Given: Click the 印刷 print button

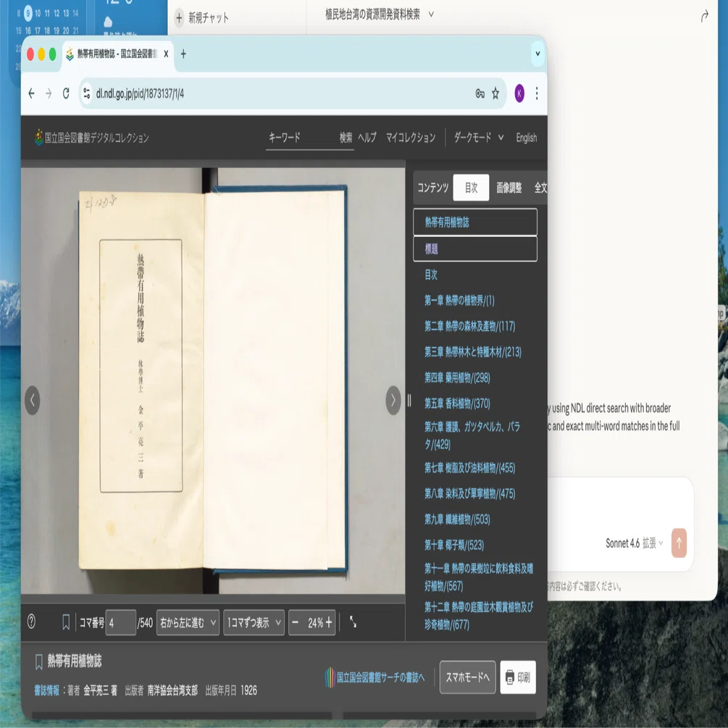Looking at the screenshot, I should pyautogui.click(x=518, y=677).
